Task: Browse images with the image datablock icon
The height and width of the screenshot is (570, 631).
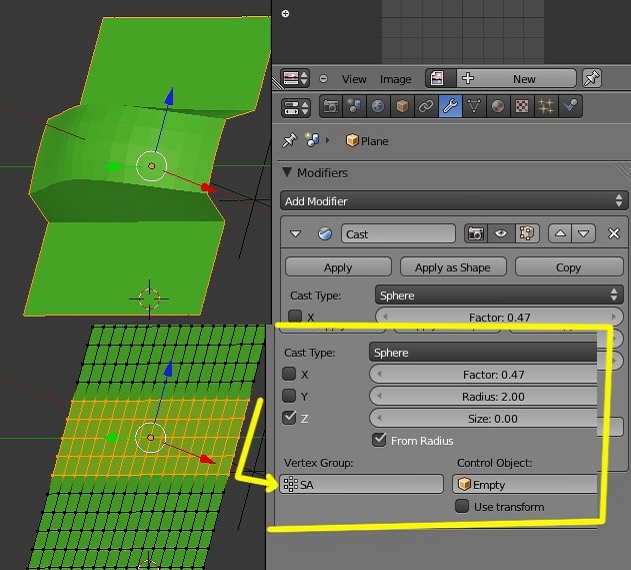Action: (x=437, y=78)
